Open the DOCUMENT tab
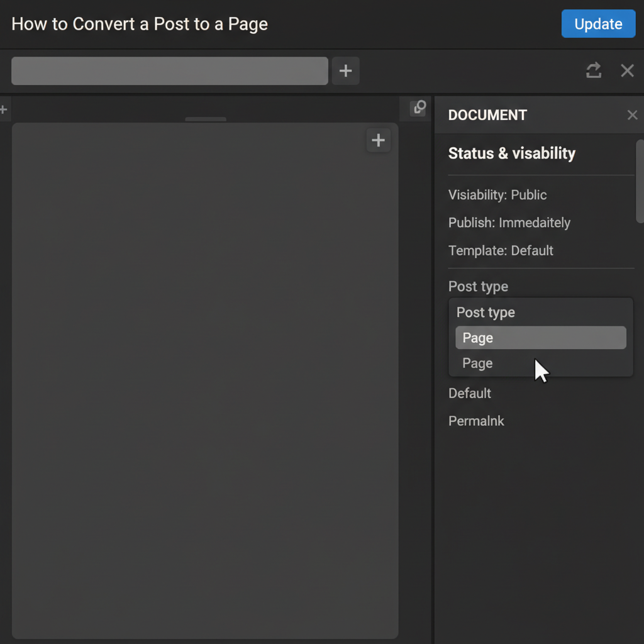 pyautogui.click(x=487, y=115)
